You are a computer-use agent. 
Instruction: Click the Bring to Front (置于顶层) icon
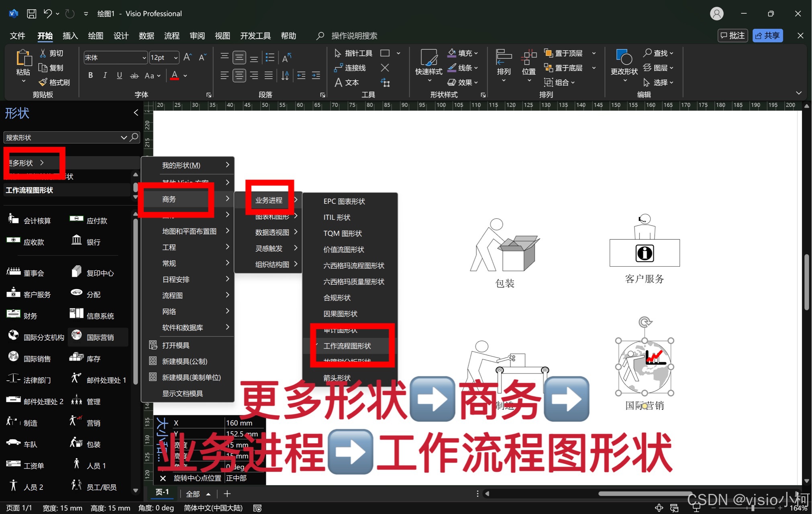click(x=548, y=53)
